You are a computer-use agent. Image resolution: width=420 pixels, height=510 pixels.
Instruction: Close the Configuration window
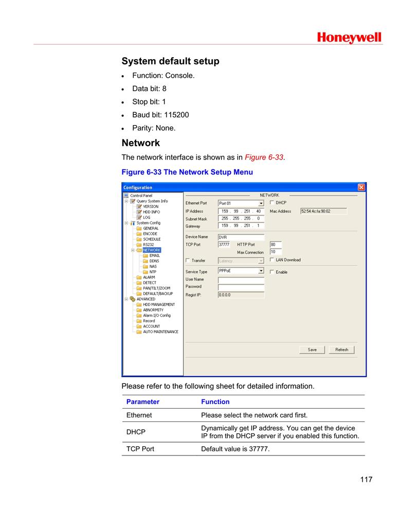pyautogui.click(x=361, y=187)
